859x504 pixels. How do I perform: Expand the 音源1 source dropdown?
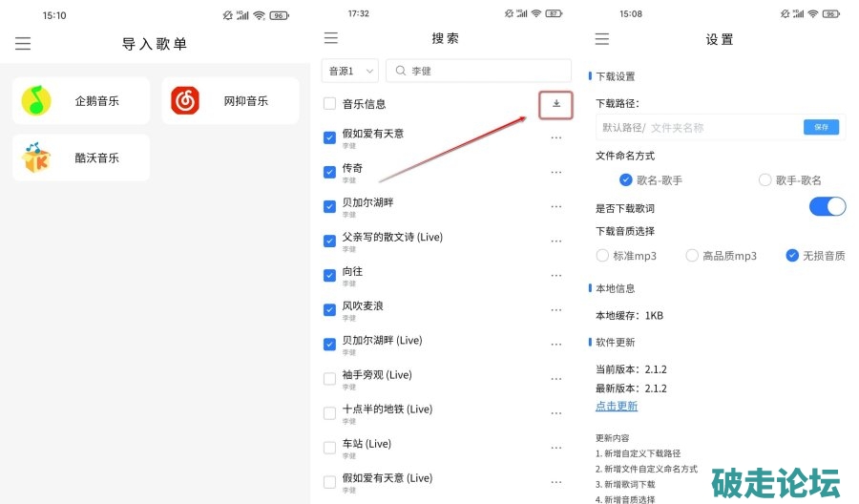coord(350,72)
